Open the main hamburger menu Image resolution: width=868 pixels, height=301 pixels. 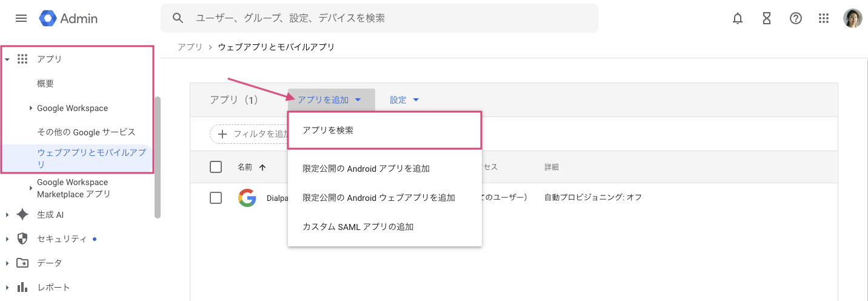tap(21, 18)
